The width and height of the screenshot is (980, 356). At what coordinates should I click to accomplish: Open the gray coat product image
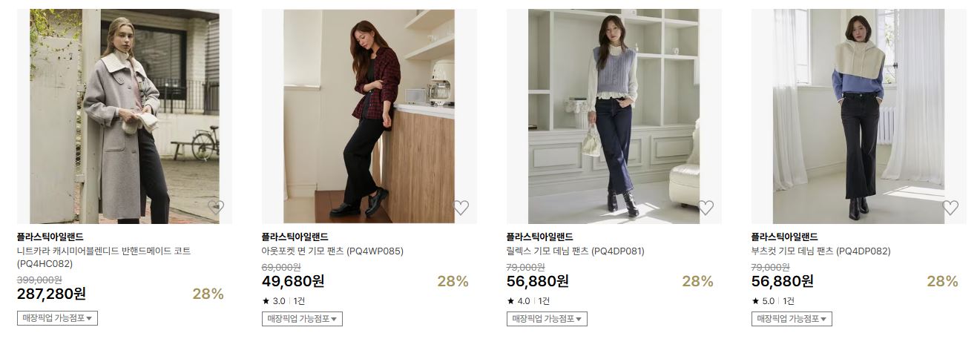[x=125, y=116]
